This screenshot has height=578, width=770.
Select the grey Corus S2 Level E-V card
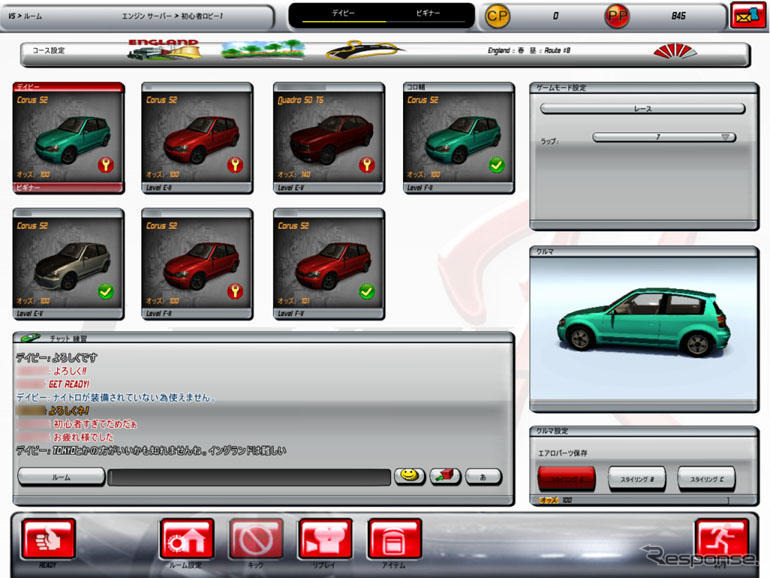68,264
